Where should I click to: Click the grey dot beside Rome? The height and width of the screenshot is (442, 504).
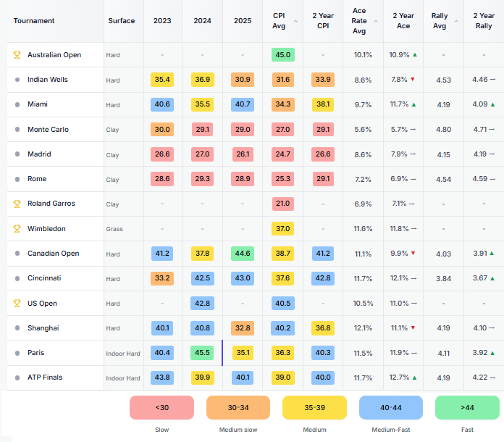tap(17, 179)
